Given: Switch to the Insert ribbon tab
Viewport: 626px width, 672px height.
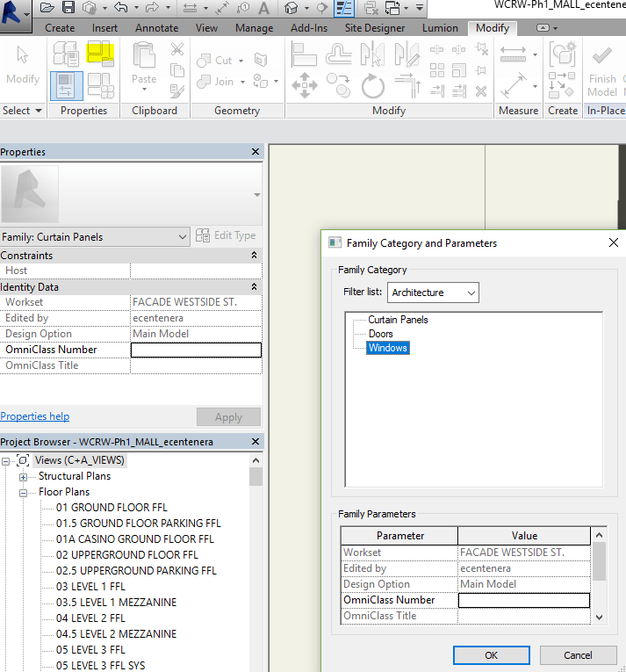Looking at the screenshot, I should click(104, 28).
